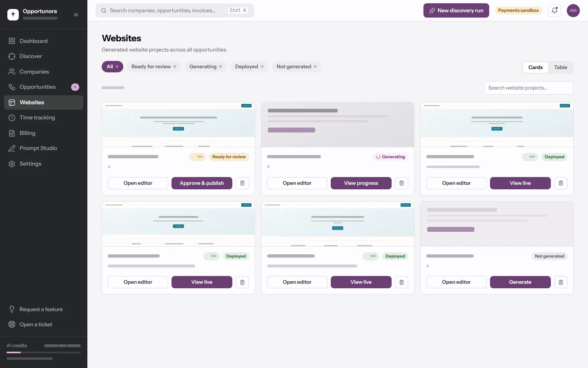Go to Dashboard in the sidebar

point(44,41)
